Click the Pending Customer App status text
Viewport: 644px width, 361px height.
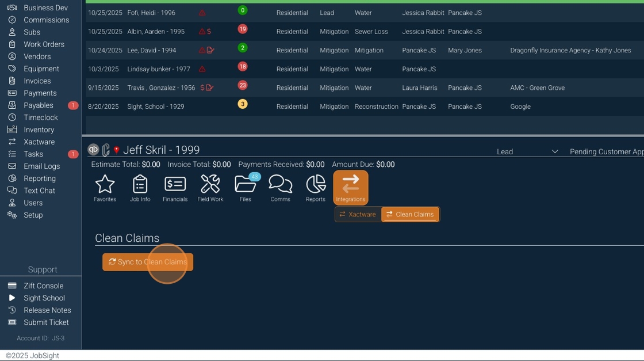click(607, 152)
